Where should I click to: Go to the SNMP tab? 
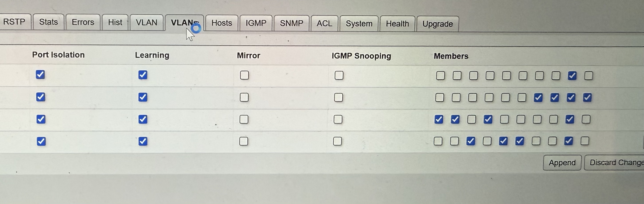292,23
